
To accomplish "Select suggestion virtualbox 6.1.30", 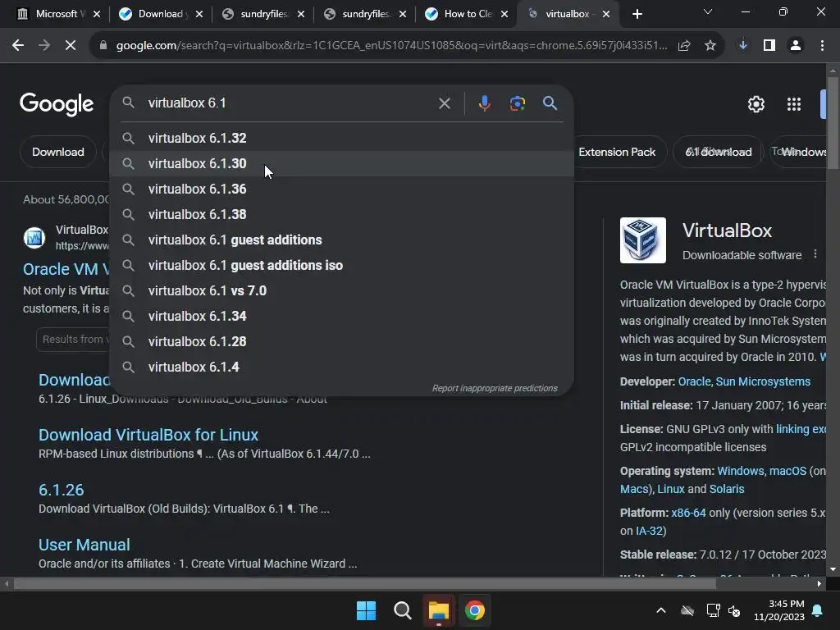I will 342,163.
